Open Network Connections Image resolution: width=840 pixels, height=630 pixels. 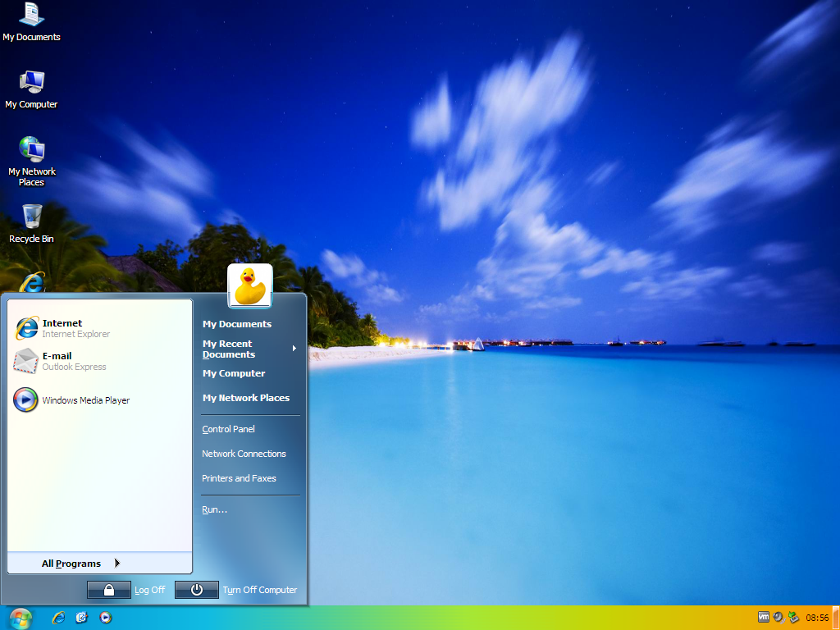(x=244, y=454)
